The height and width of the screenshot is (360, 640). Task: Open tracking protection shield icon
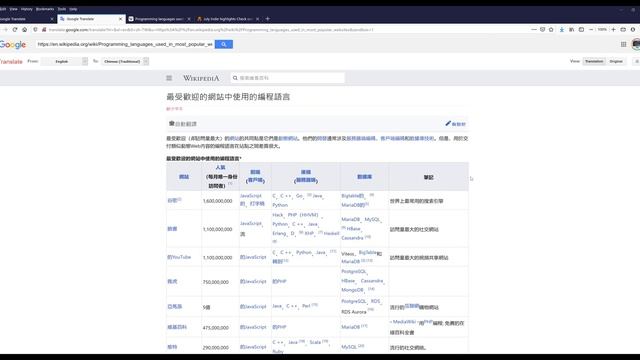(36, 30)
